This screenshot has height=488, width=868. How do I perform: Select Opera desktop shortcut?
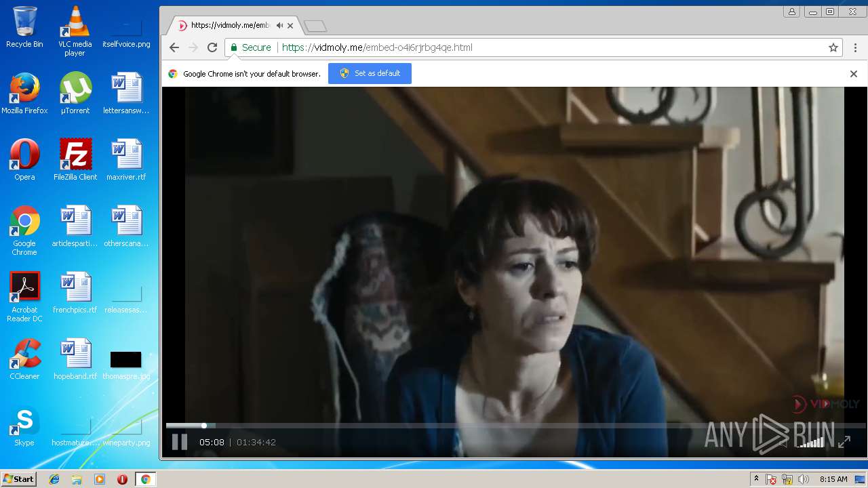[24, 160]
